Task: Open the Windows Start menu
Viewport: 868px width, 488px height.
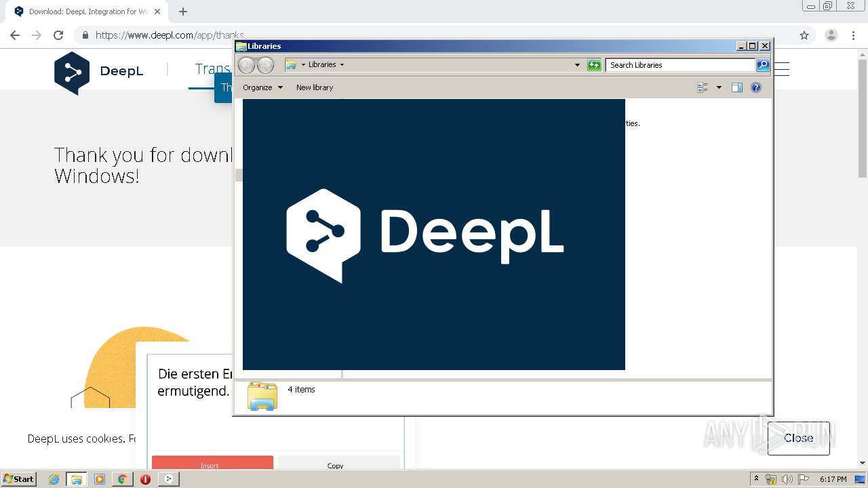Action: coord(19,479)
